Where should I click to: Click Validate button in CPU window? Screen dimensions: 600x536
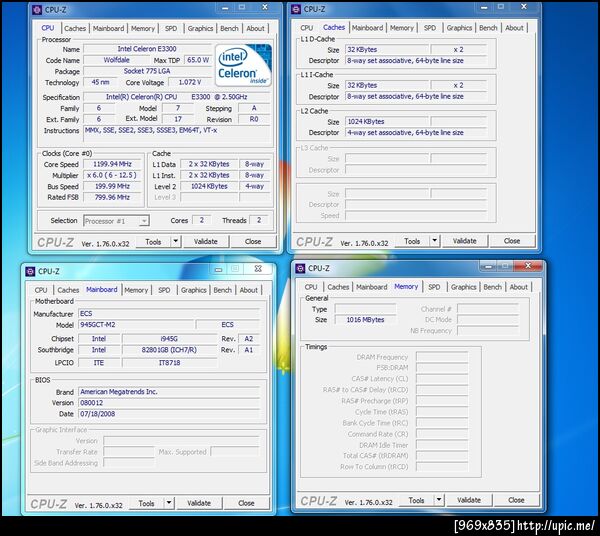coord(205,241)
